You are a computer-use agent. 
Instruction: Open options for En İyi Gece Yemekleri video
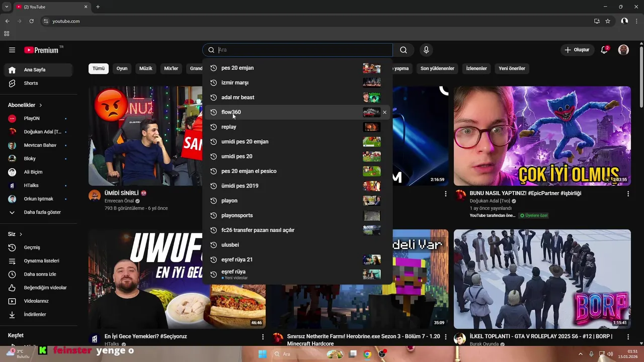point(263,337)
